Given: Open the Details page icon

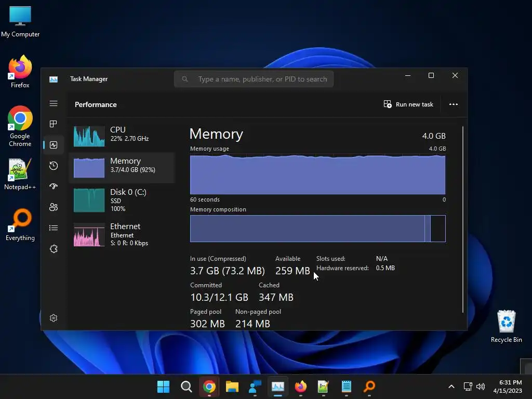Looking at the screenshot, I should [54, 228].
